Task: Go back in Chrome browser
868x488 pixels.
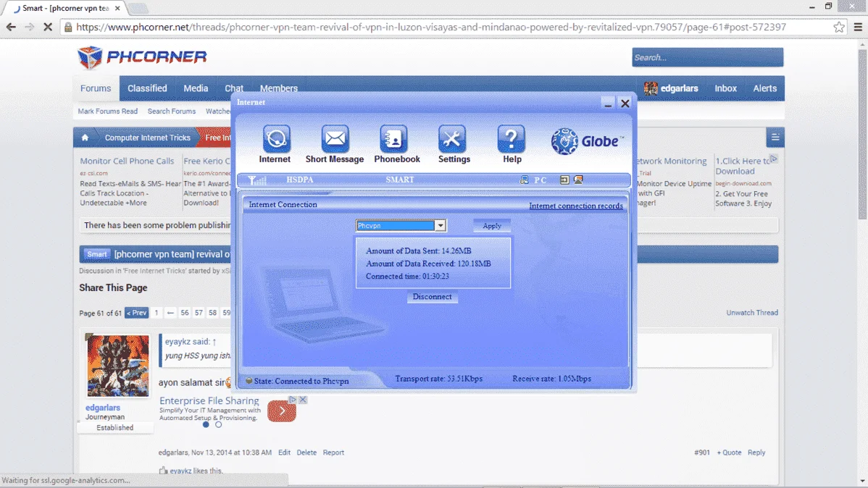Action: (x=11, y=27)
